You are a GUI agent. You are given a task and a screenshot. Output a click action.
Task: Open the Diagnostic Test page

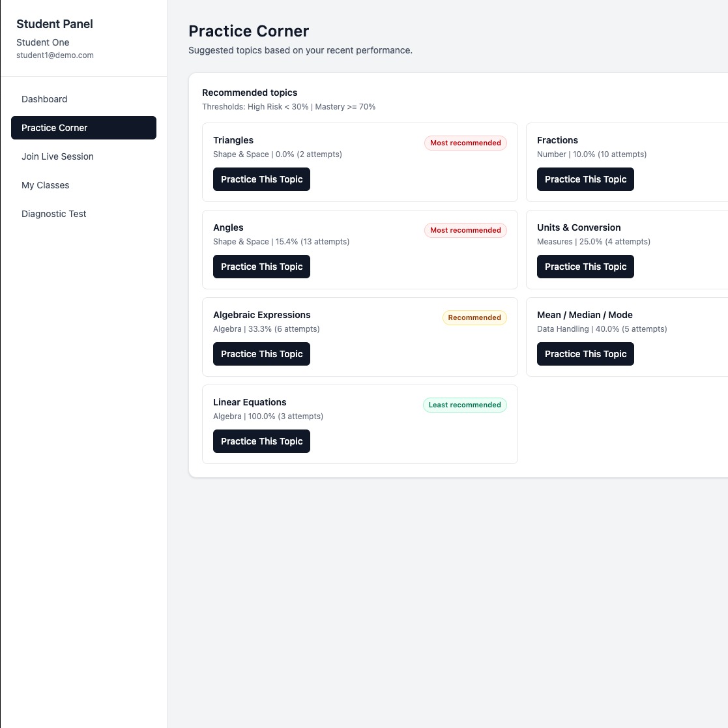point(83,214)
